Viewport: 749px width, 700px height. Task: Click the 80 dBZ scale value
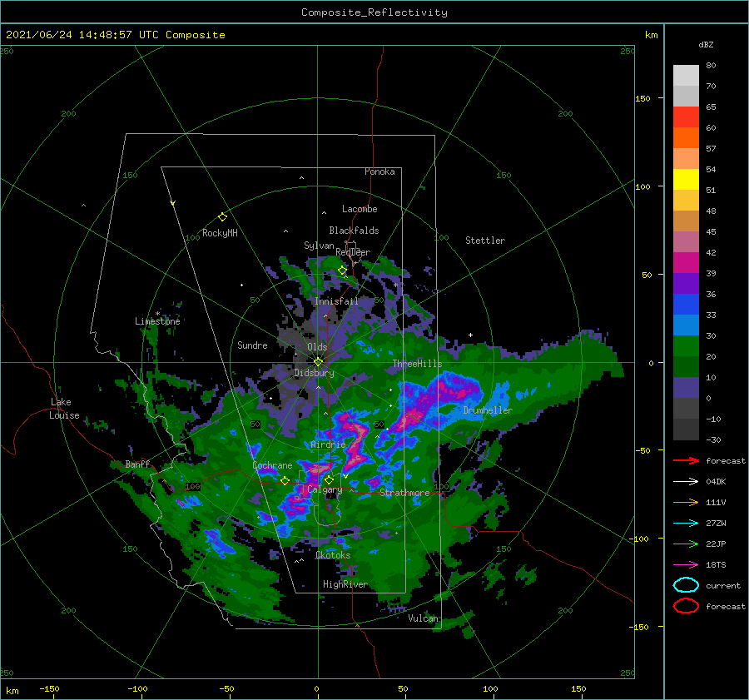[711, 65]
